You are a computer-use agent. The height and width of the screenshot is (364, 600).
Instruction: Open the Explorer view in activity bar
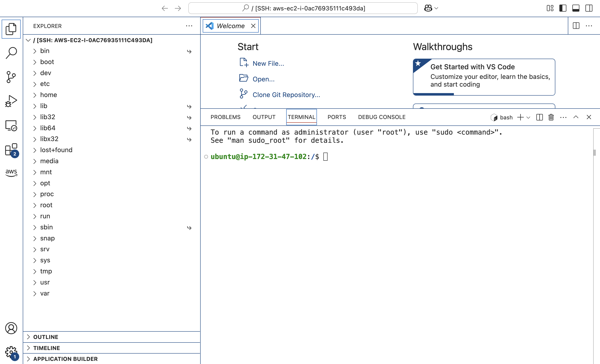coord(11,29)
